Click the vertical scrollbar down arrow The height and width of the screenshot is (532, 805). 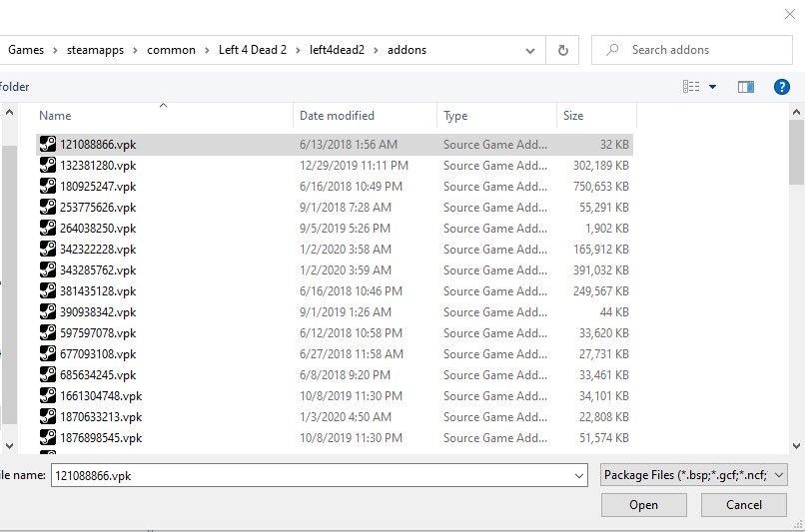point(796,446)
